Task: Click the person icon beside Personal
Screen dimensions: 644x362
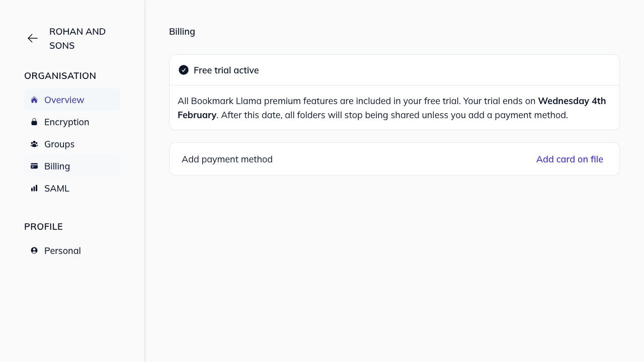Action: click(34, 250)
